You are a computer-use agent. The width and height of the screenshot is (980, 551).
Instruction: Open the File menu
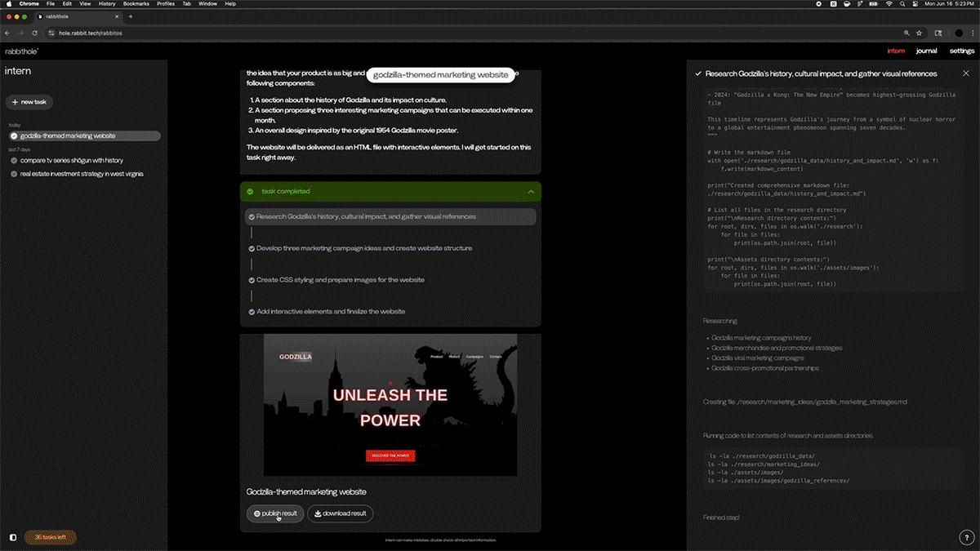click(51, 4)
